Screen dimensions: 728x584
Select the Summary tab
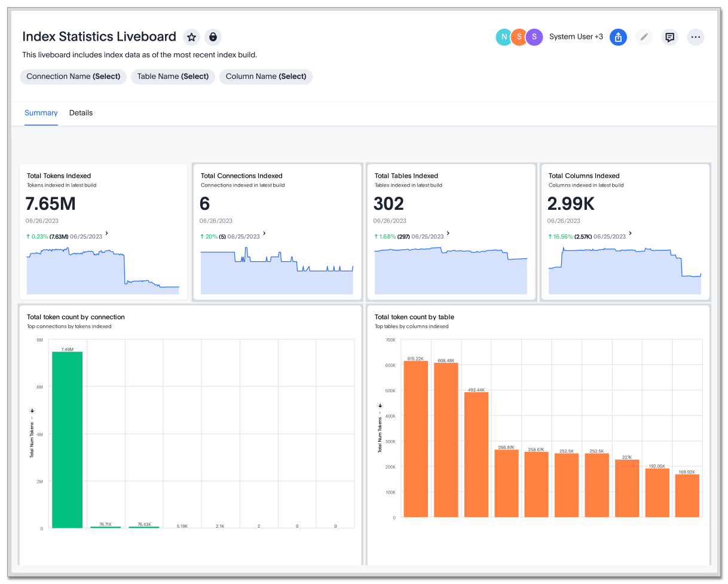[41, 113]
